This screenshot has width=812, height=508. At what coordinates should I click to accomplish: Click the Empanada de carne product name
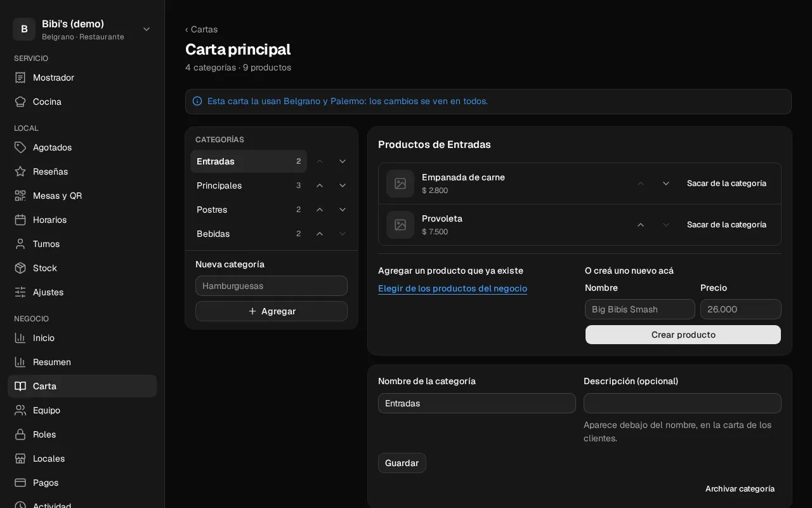coord(463,177)
